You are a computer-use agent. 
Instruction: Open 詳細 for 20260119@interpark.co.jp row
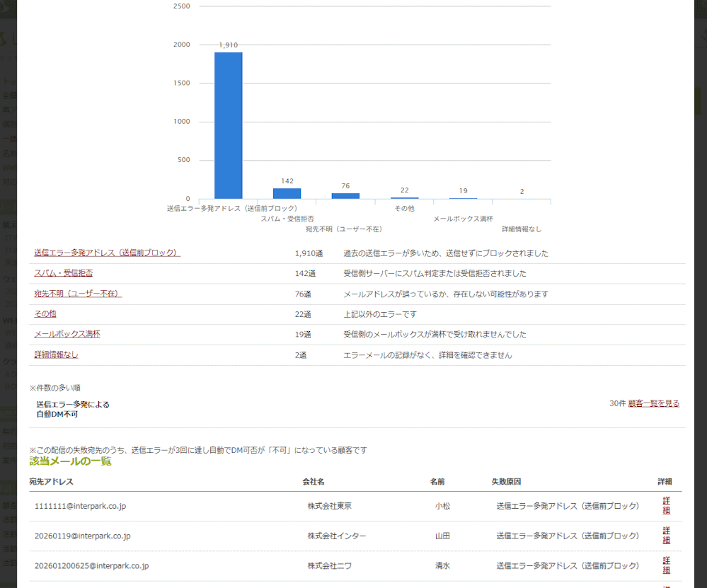click(667, 535)
